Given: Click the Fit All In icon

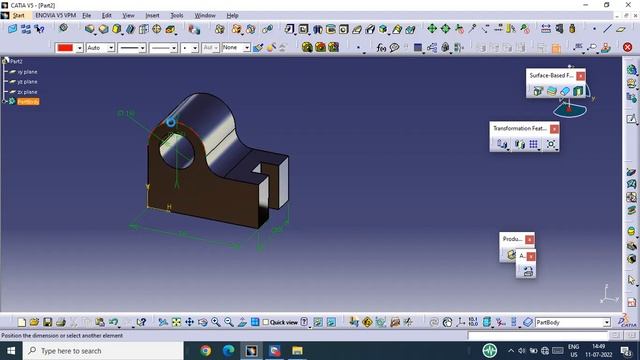Looking at the screenshot, I should (176, 322).
